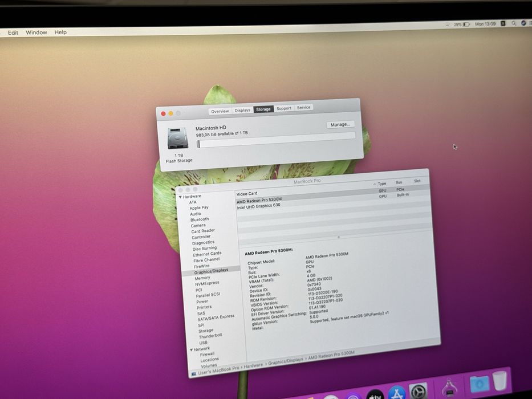The width and height of the screenshot is (532, 399).
Task: Open the Window menu
Action: (36, 32)
